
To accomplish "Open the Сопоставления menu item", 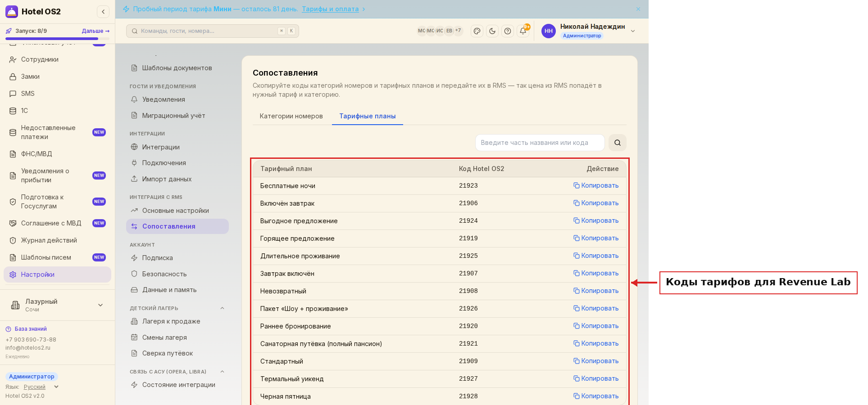I will pos(177,226).
